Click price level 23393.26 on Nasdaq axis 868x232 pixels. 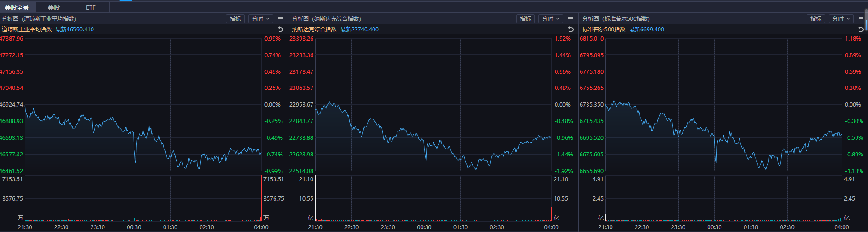tap(301, 39)
